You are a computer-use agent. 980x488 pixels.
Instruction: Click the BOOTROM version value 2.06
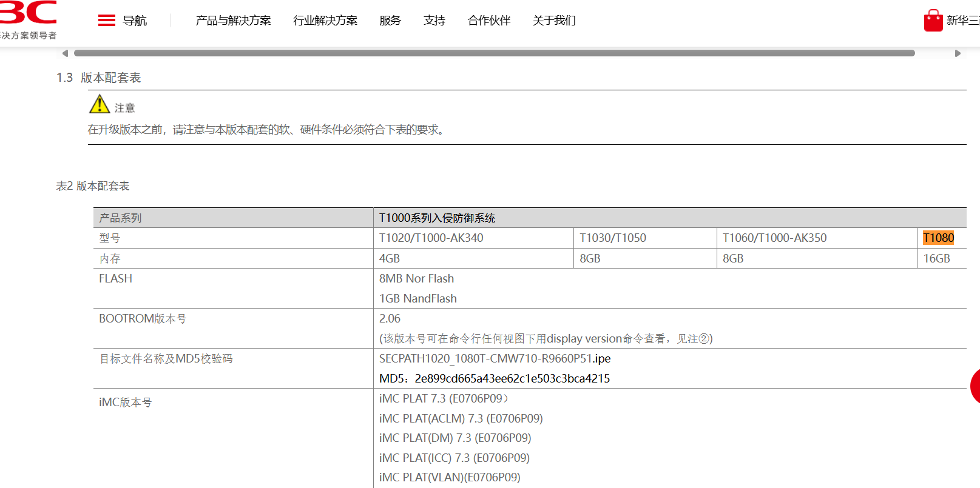pyautogui.click(x=390, y=318)
